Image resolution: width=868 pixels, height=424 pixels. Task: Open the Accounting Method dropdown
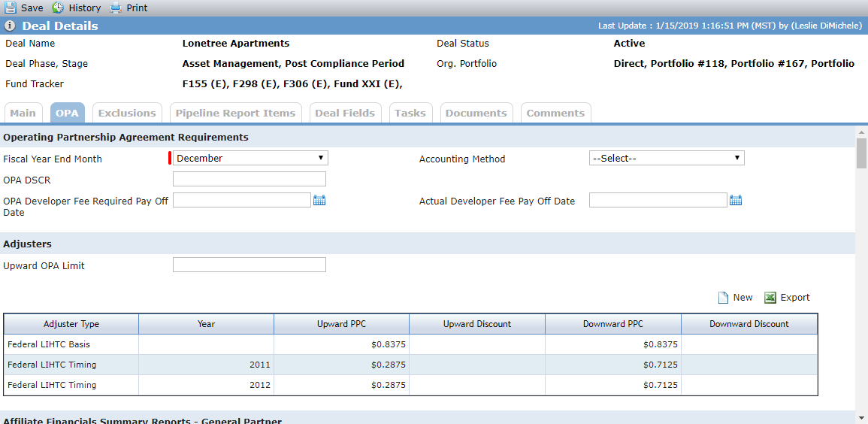[667, 159]
